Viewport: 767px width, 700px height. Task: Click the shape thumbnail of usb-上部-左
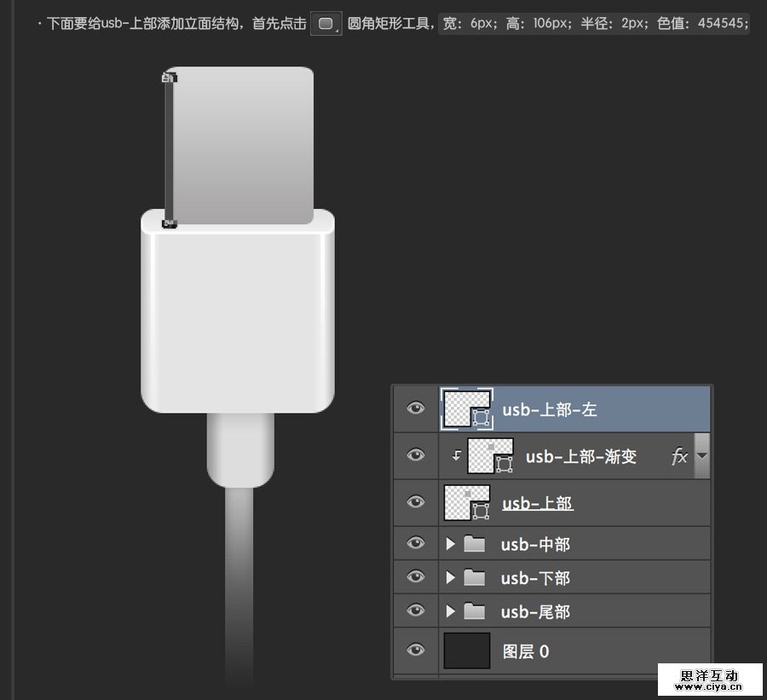[467, 408]
